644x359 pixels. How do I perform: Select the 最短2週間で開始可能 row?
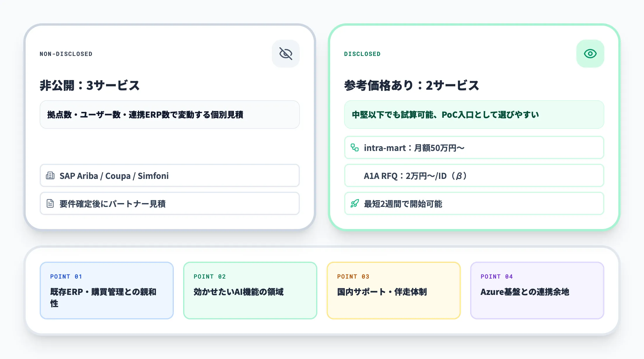tap(474, 203)
